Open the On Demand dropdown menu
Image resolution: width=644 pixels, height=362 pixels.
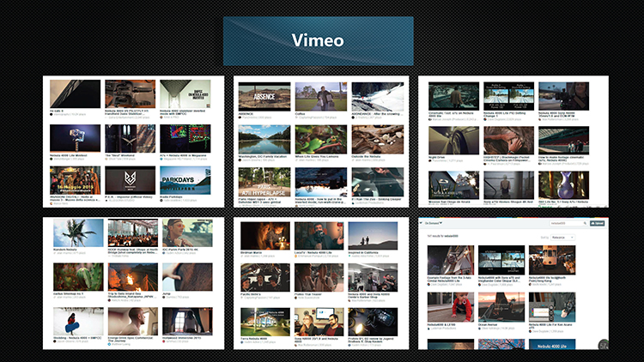click(434, 223)
